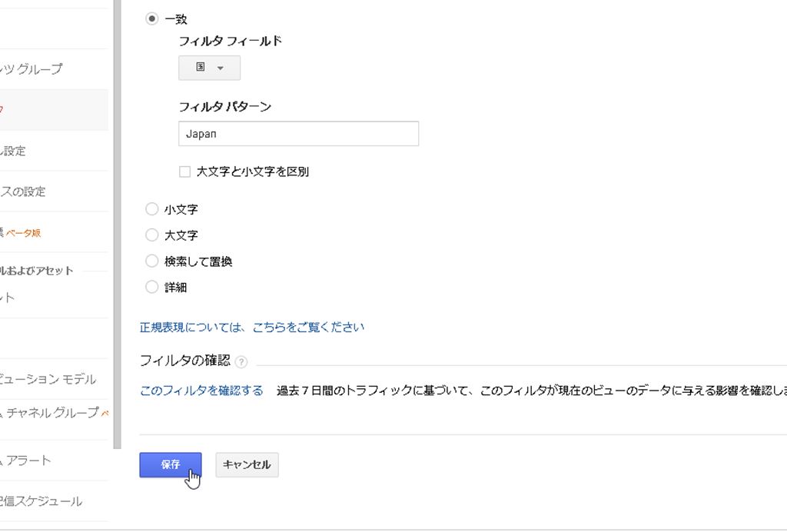Choose the 詳細 radio option

pyautogui.click(x=151, y=287)
